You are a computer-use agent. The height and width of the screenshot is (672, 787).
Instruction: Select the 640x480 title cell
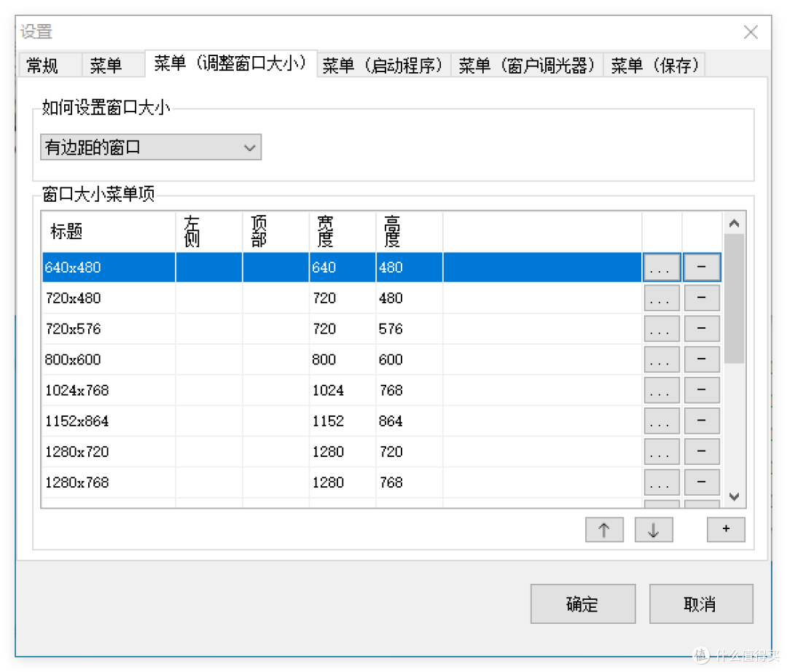[x=109, y=267]
